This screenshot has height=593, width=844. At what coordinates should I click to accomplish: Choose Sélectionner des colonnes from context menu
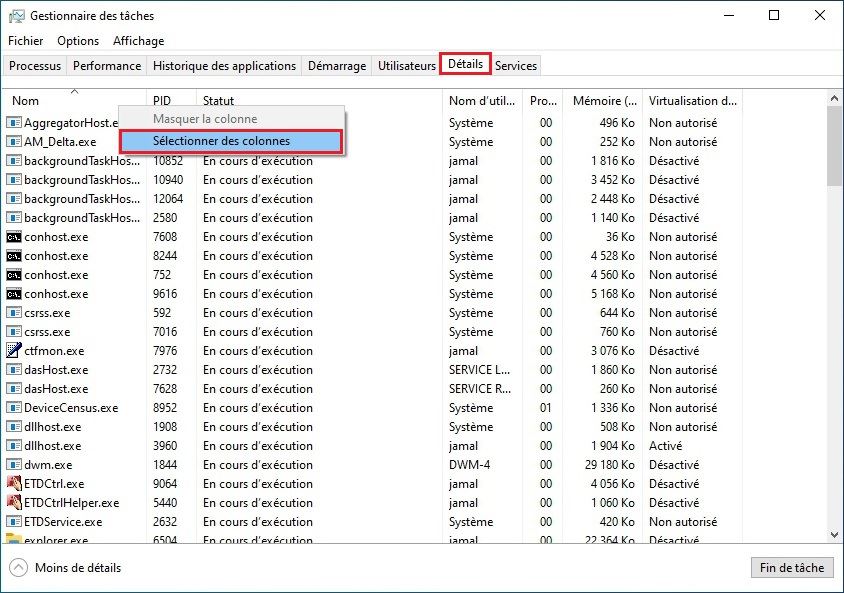tap(231, 141)
